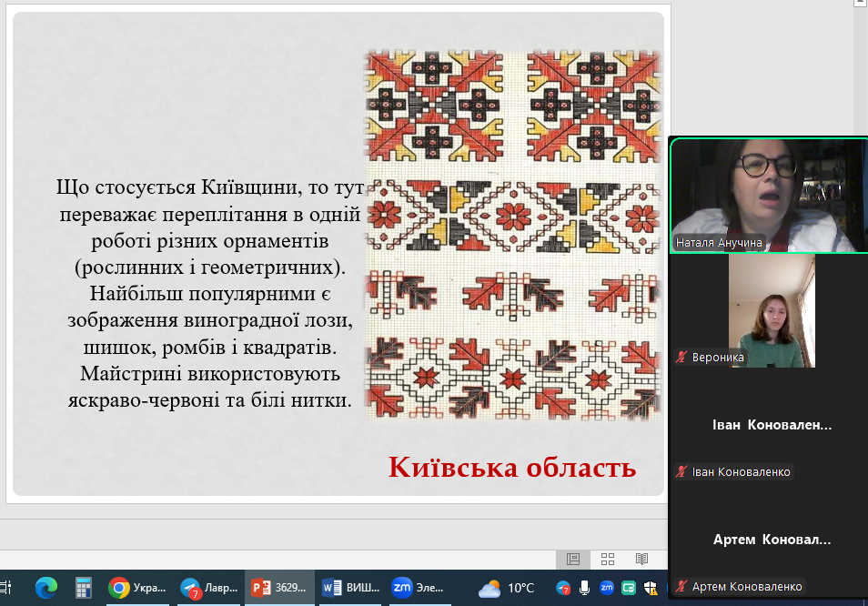Screen dimensions: 868x606
Task: Open the Windows Security shield tray icon
Action: (651, 588)
